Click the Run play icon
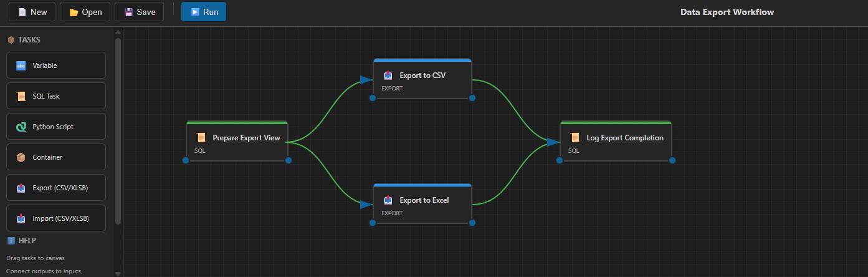Screen dimensions: 868x277 (194, 12)
